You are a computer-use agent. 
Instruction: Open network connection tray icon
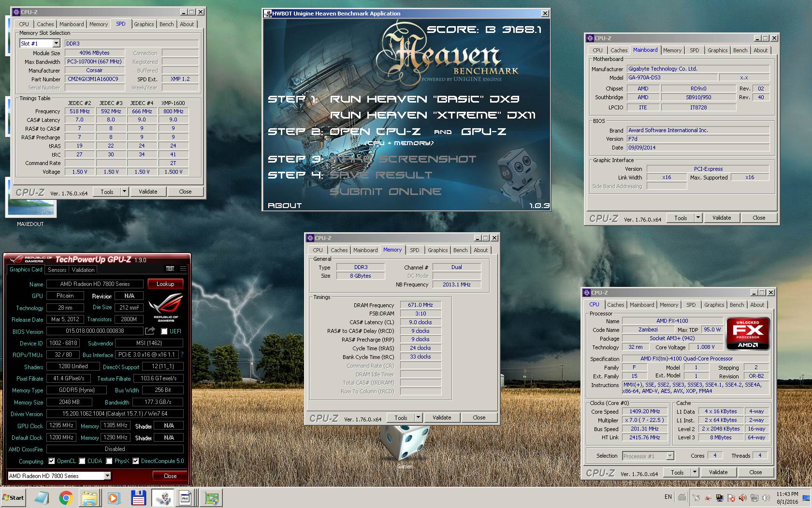coord(754,497)
